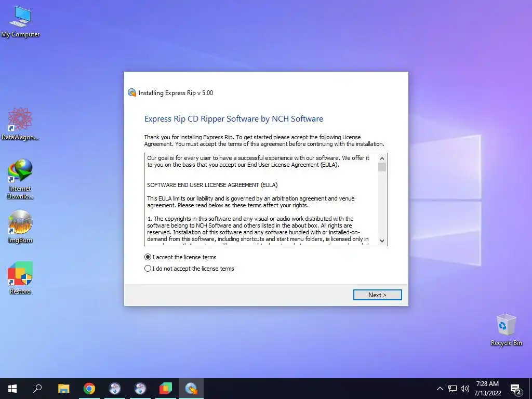Click the Express Rip installer title icon
532x399 pixels.
pyautogui.click(x=131, y=92)
